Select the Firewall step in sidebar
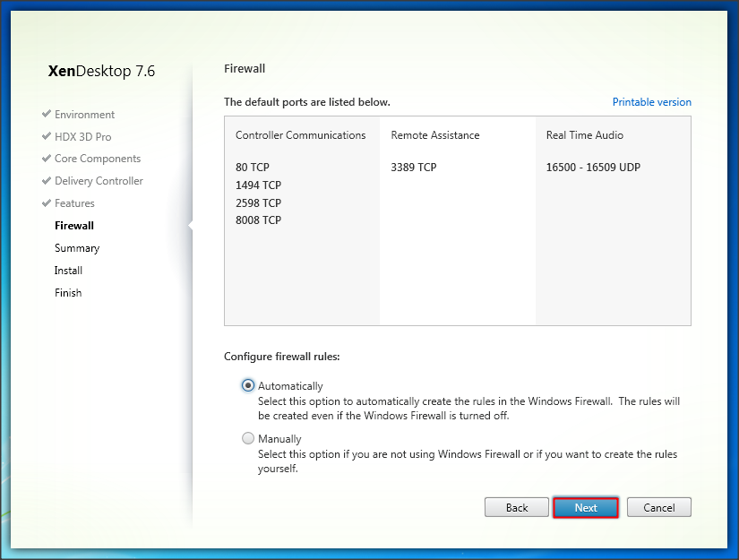This screenshot has width=739, height=560. click(73, 226)
